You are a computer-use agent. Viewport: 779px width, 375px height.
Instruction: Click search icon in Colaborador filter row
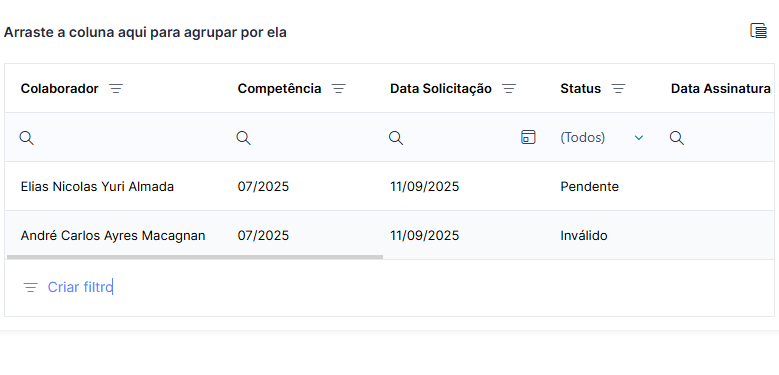click(x=27, y=138)
